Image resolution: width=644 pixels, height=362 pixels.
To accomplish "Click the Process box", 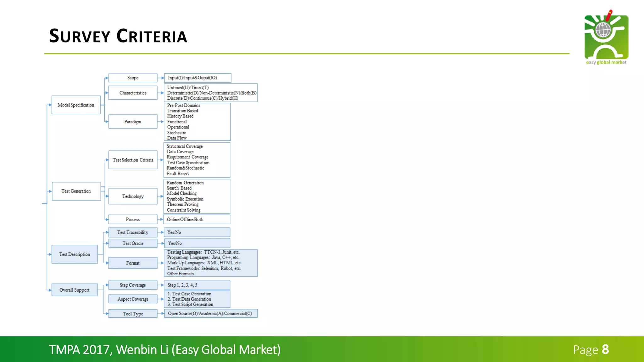I will [133, 219].
